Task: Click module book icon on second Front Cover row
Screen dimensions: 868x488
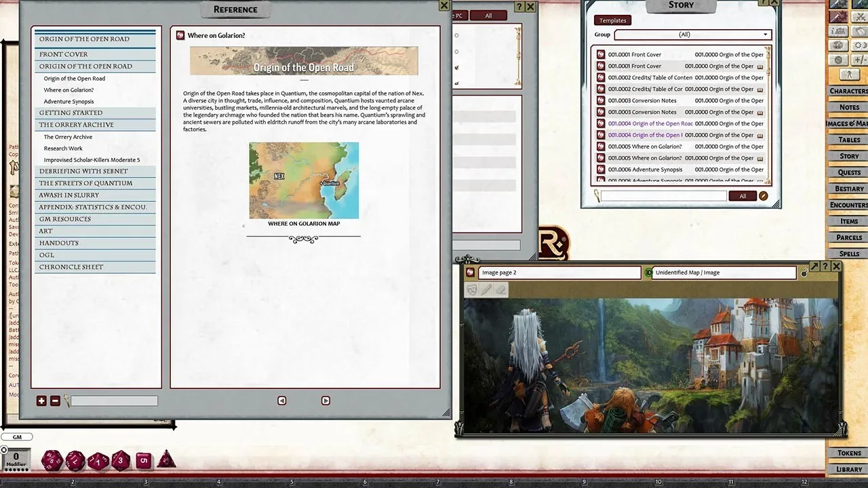Action: [760, 66]
